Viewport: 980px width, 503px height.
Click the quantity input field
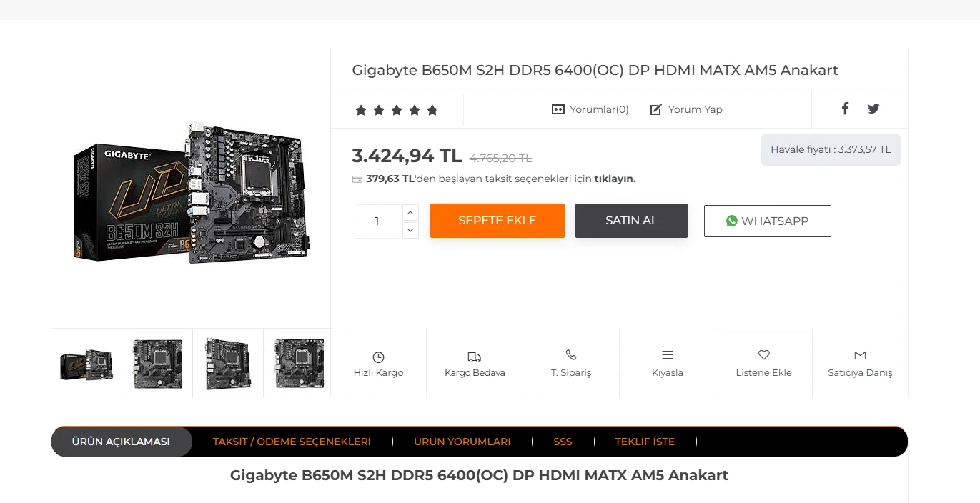[x=377, y=221]
